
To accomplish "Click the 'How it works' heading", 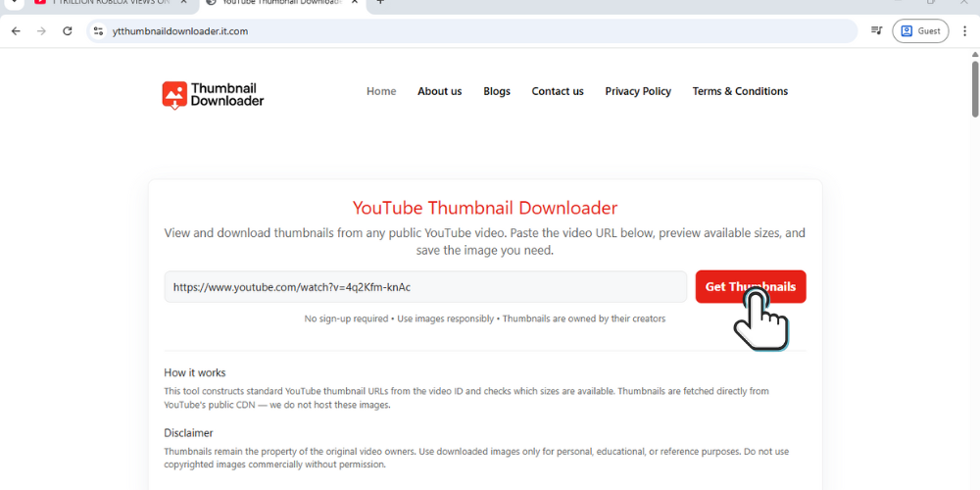I will (195, 372).
